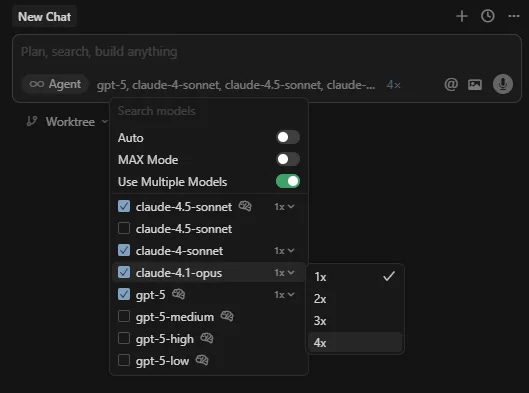Focus the Search models field

point(208,111)
